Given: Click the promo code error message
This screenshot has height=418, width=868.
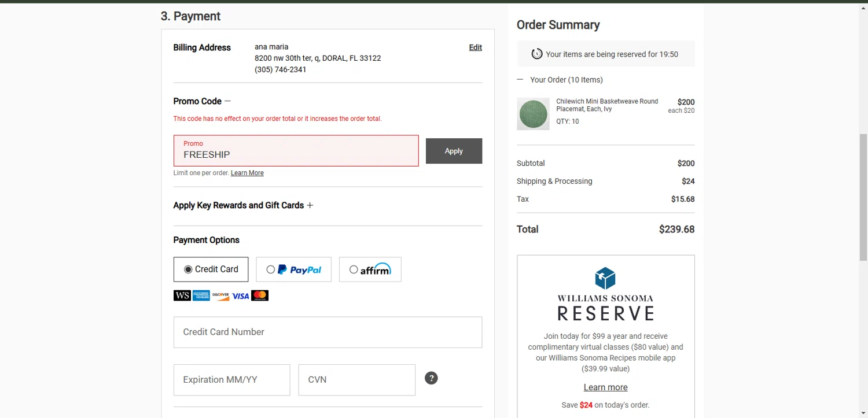Looking at the screenshot, I should pos(277,119).
